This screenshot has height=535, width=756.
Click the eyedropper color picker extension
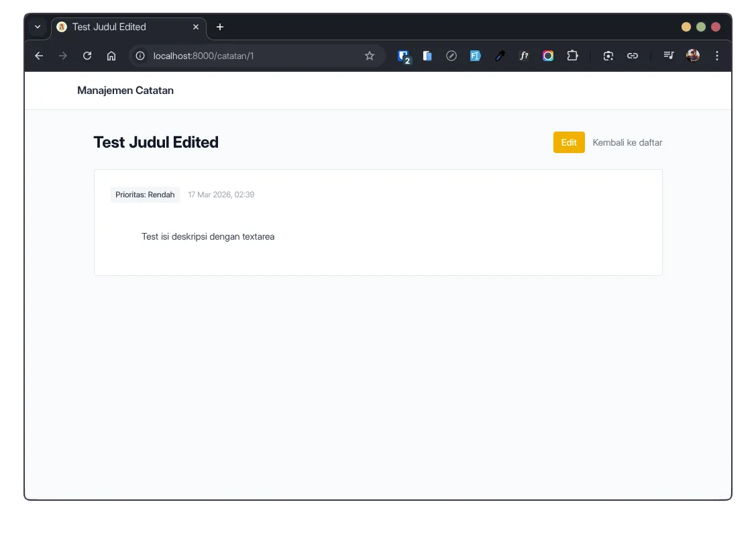coord(500,56)
